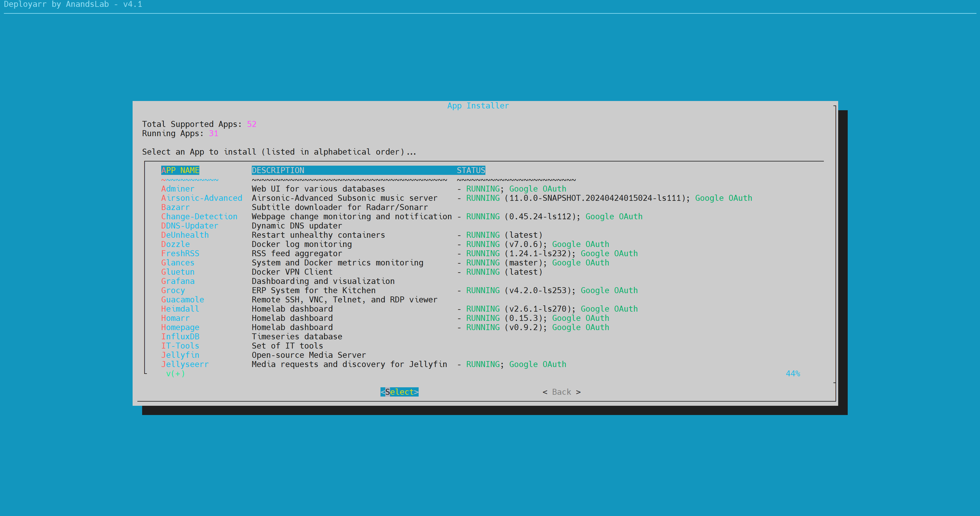The image size is (980, 516).
Task: Choose IT-Tools from the installer
Action: pyautogui.click(x=180, y=346)
